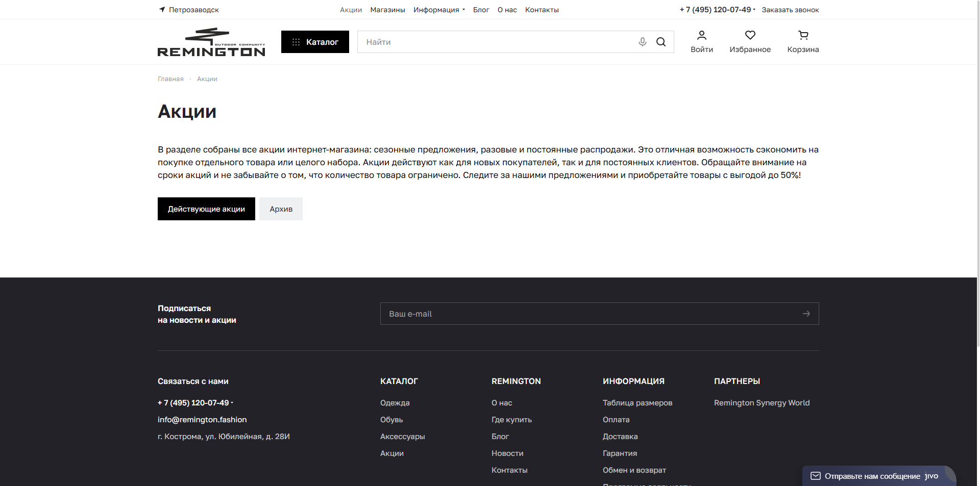Image resolution: width=980 pixels, height=486 pixels.
Task: Focus the Найти search field
Action: (x=495, y=42)
